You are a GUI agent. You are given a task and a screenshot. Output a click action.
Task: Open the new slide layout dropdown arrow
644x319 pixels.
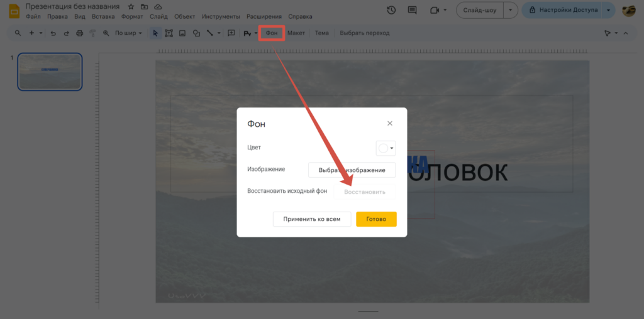pos(41,33)
